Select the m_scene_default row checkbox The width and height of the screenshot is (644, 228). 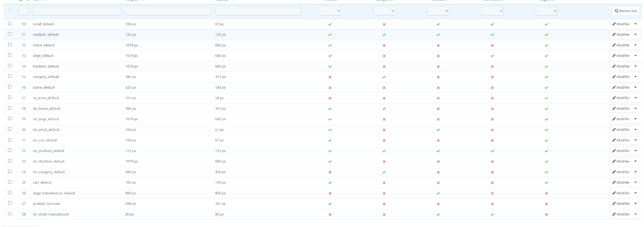pyautogui.click(x=10, y=97)
